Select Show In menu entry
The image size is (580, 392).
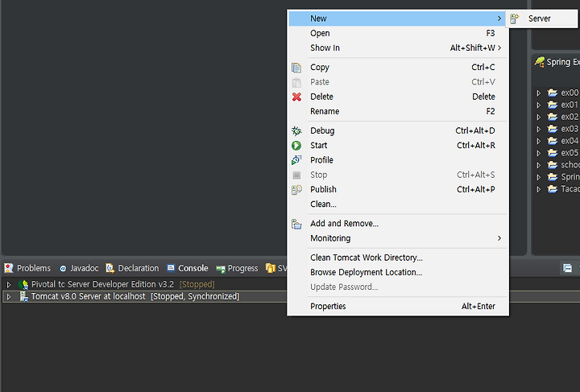(398, 48)
